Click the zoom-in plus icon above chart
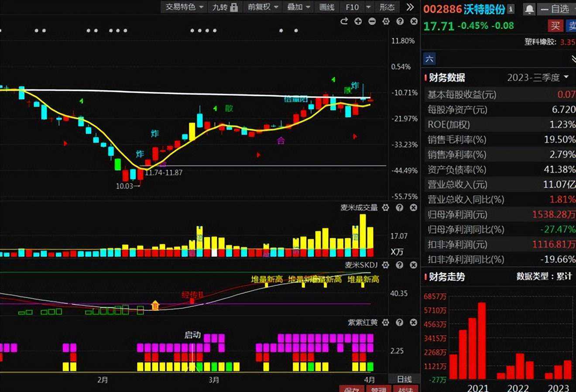The width and height of the screenshot is (576, 392). pyautogui.click(x=358, y=21)
